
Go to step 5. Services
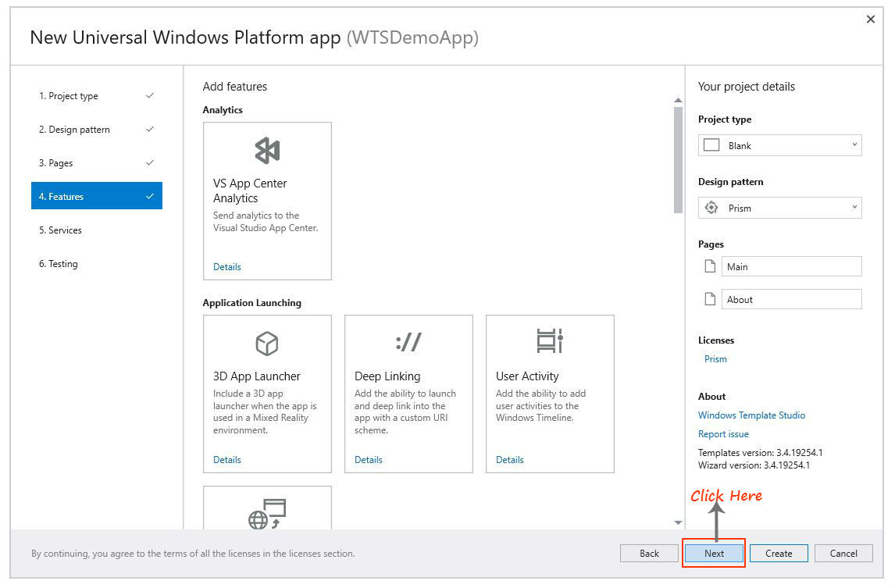click(x=97, y=230)
